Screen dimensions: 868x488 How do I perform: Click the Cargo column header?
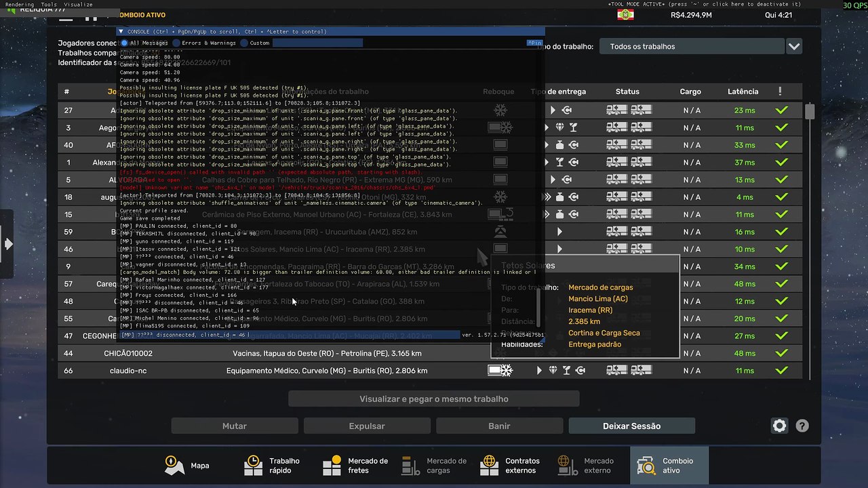(x=690, y=91)
